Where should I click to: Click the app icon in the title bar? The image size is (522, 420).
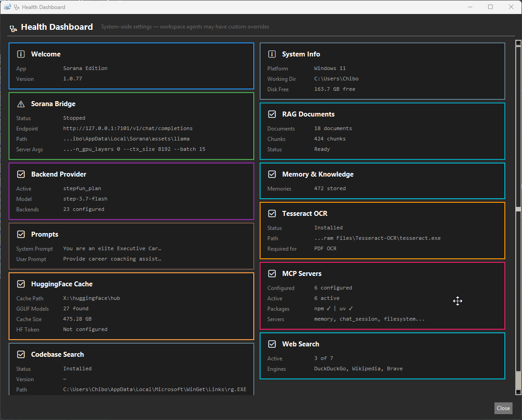7,7
